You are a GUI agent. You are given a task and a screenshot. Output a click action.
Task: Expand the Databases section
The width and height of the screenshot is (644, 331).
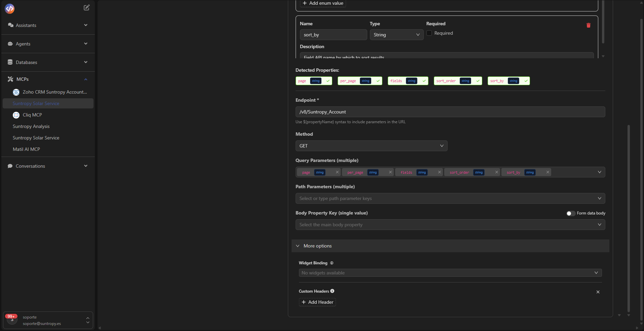[x=86, y=62]
